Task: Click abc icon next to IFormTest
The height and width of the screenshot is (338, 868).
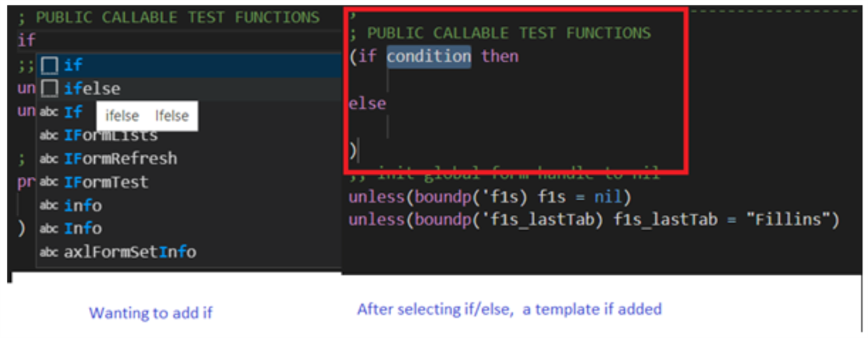Action: point(49,183)
